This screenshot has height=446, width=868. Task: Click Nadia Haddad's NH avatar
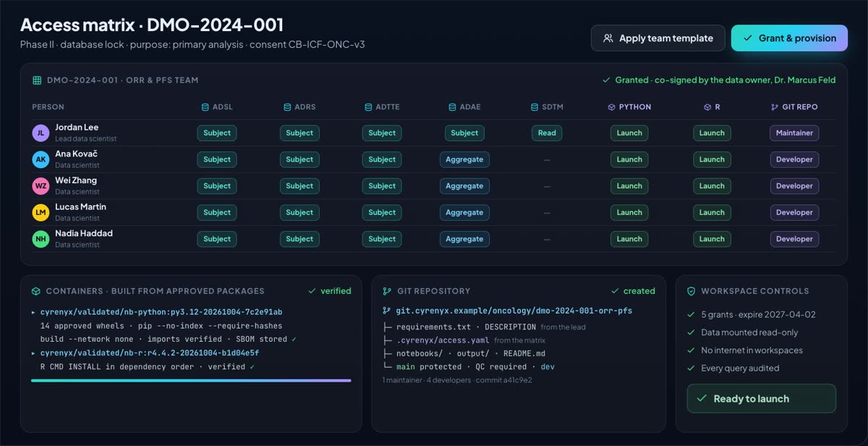[41, 239]
